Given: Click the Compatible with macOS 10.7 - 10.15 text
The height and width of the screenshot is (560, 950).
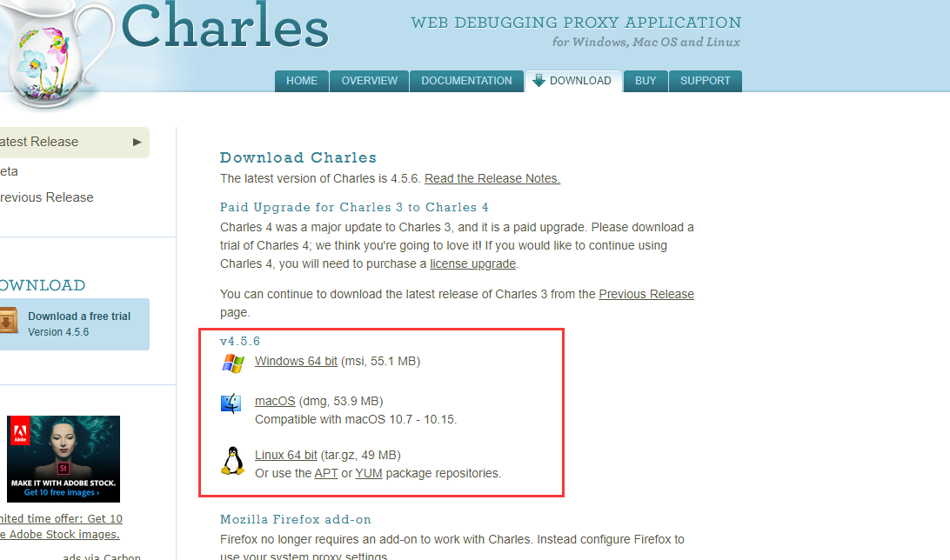Looking at the screenshot, I should coord(356,419).
